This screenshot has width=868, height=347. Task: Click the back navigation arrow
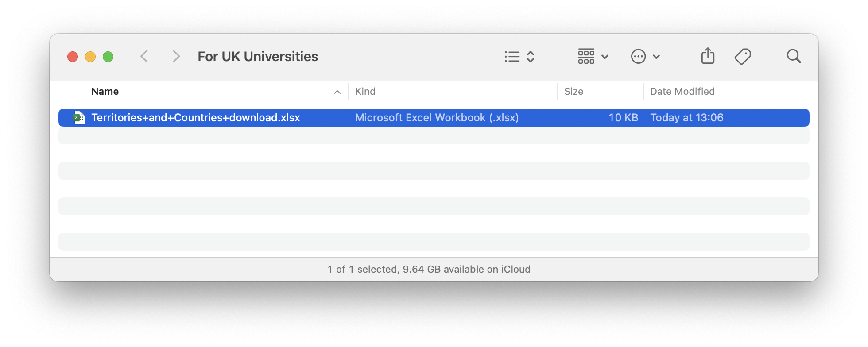(x=144, y=57)
